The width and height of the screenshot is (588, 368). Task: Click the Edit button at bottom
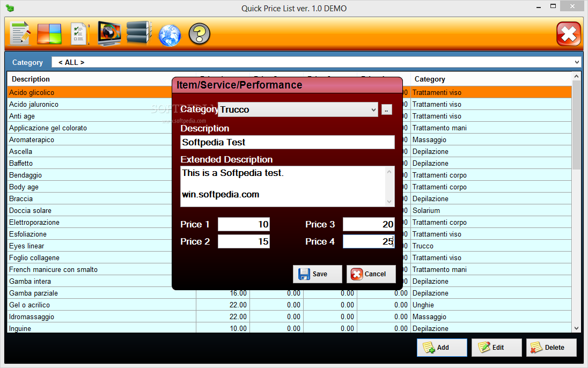point(496,348)
